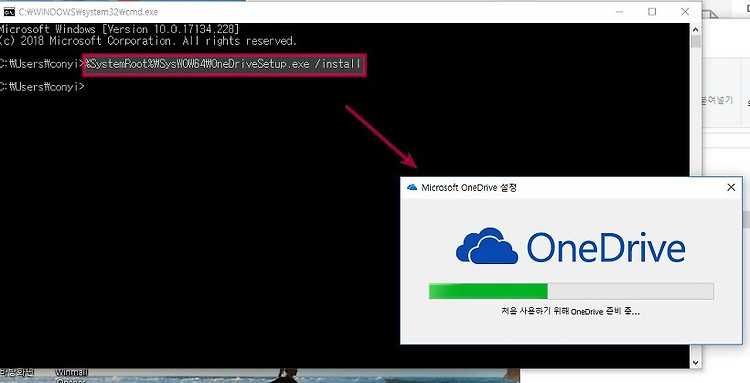Click the 'Microsoft Windows [Version 10.0.17134.228]' line
The height and width of the screenshot is (383, 750).
tap(119, 29)
